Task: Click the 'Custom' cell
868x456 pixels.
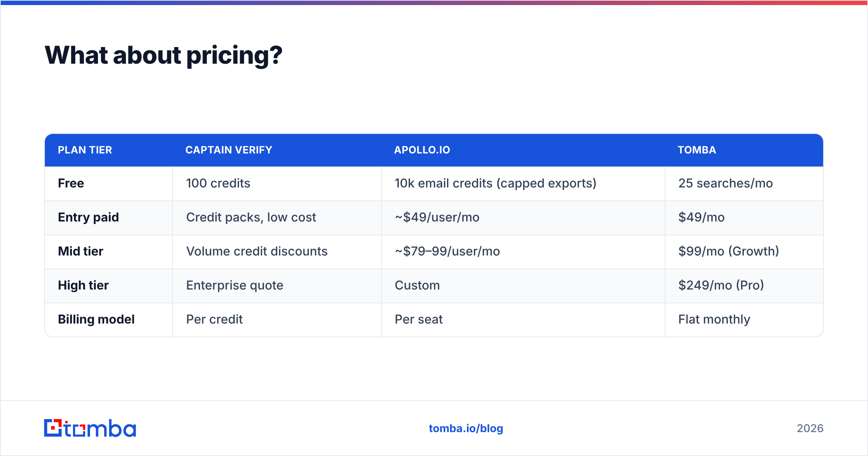Action: (x=523, y=286)
